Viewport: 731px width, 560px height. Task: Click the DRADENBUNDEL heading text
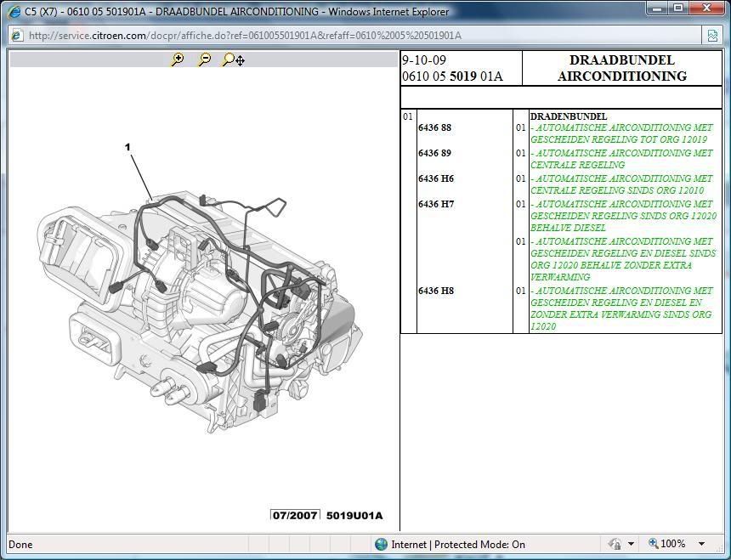click(569, 116)
